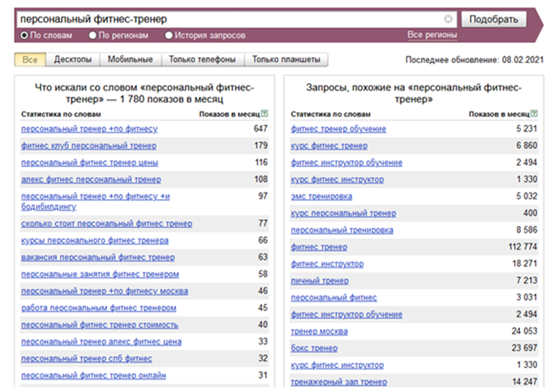Click the 'Статистика по словам' header in 'Что искали' table
Screen dimensions: 558x389
coord(61,114)
